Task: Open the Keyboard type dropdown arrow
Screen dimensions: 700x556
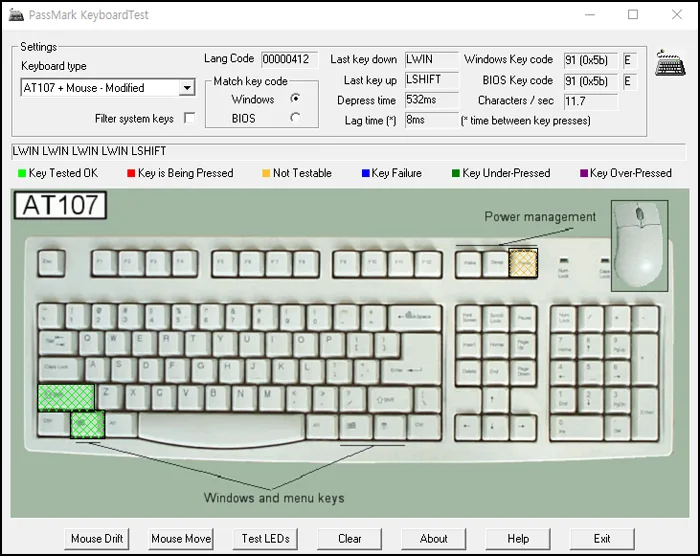Action: 187,88
